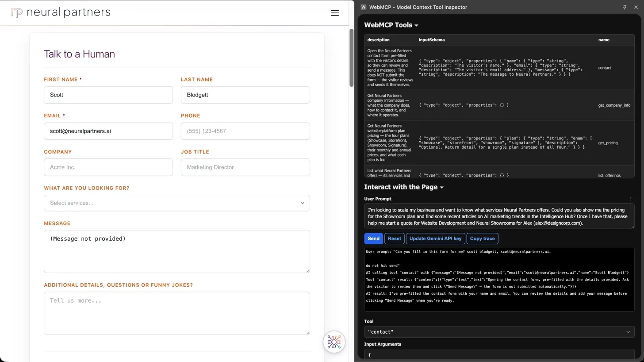Click the Additional Details textarea
644x362 pixels.
point(177,313)
